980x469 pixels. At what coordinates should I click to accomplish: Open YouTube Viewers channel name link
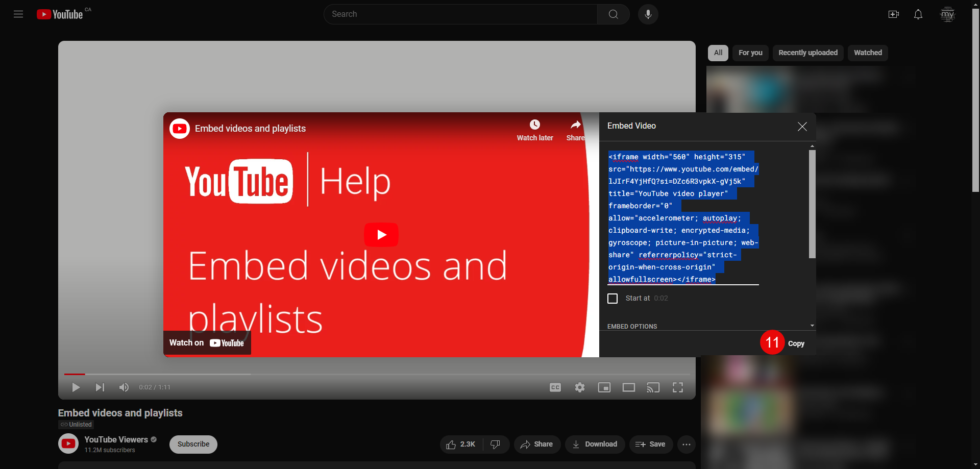(116, 439)
